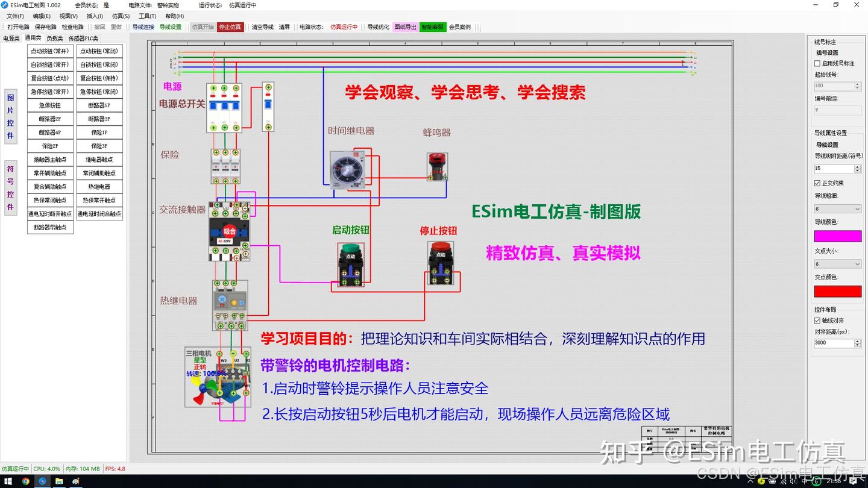Toggle the 正交约束 checkbox

(817, 183)
